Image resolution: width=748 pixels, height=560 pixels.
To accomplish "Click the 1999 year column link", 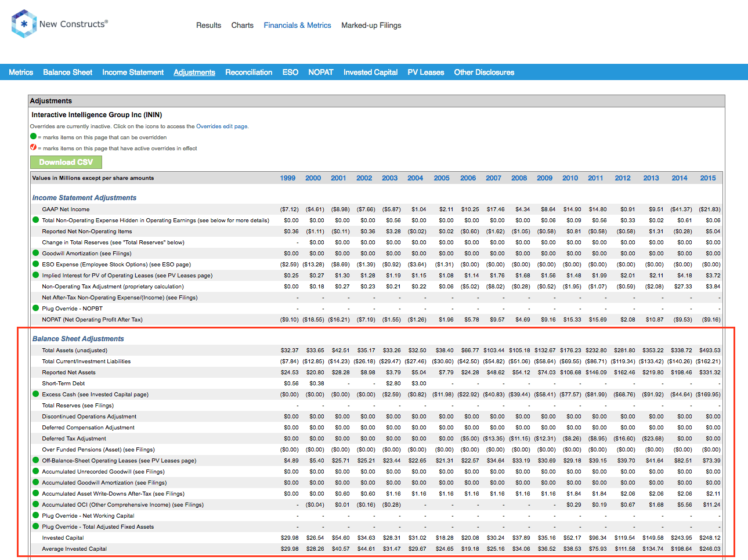I will [x=288, y=178].
